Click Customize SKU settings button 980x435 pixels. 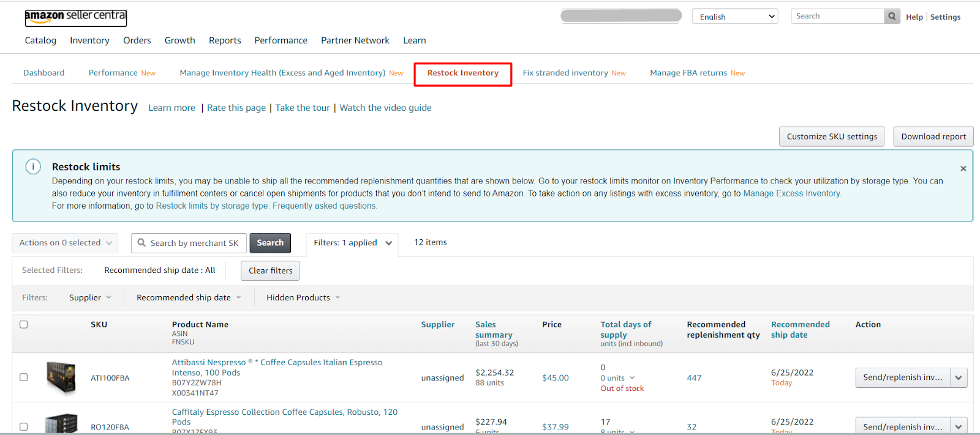[x=832, y=136]
